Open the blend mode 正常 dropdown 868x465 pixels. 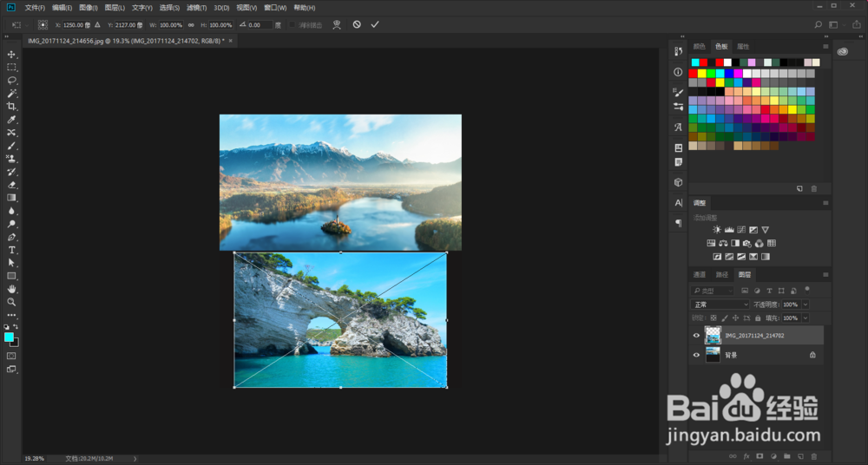pos(720,305)
